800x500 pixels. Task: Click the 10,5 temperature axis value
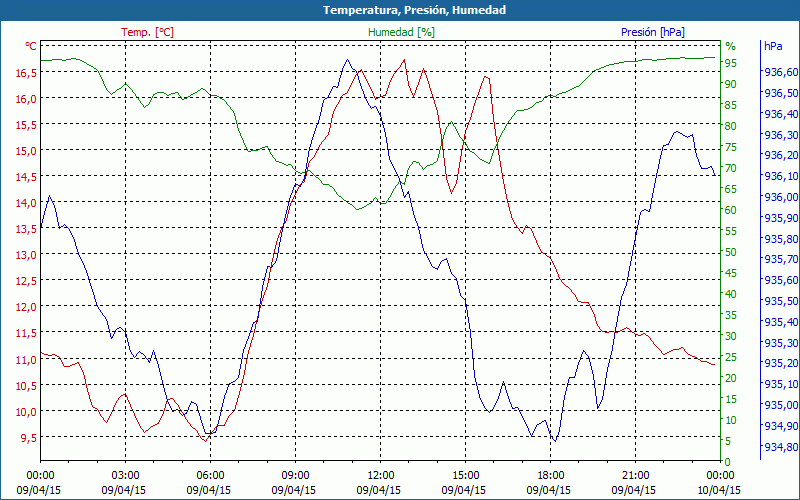click(26, 386)
